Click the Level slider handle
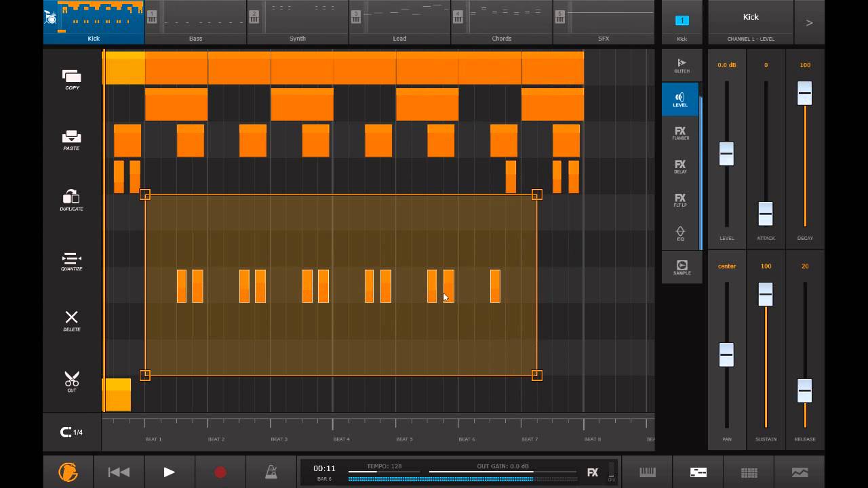The width and height of the screenshot is (868, 488). [x=726, y=154]
